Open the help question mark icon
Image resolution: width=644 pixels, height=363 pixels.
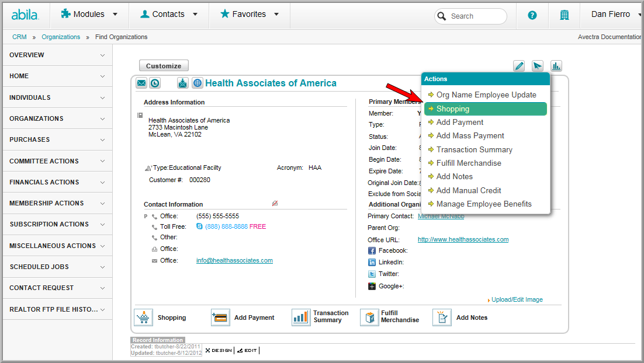point(532,15)
